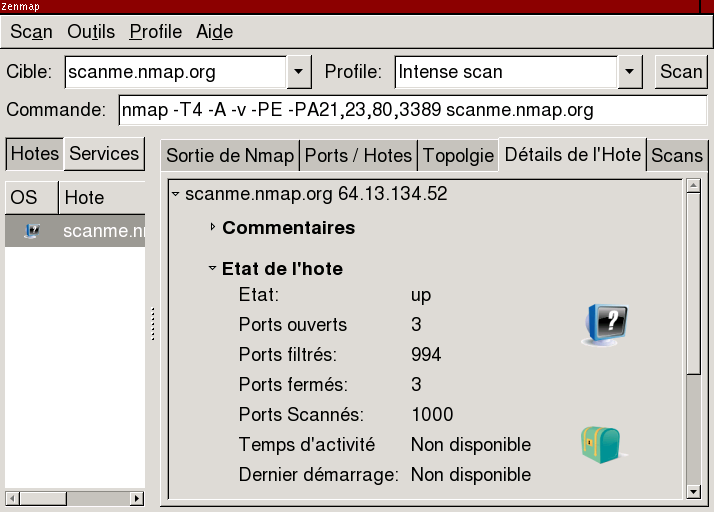Open the Profile menu
This screenshot has width=714, height=512.
click(156, 32)
